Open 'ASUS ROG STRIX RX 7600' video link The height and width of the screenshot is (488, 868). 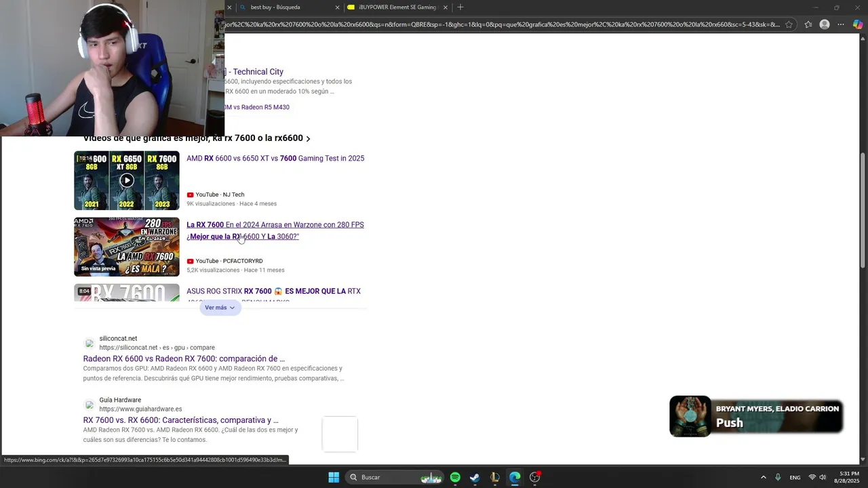(x=273, y=291)
